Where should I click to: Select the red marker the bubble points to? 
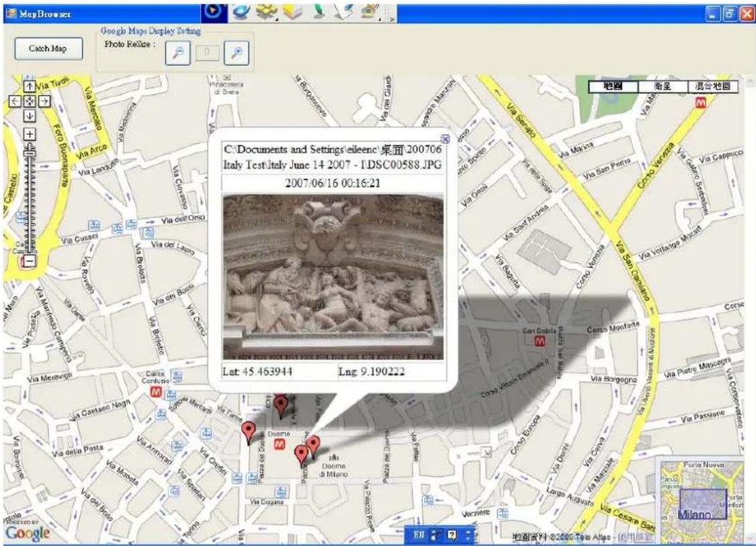313,447
